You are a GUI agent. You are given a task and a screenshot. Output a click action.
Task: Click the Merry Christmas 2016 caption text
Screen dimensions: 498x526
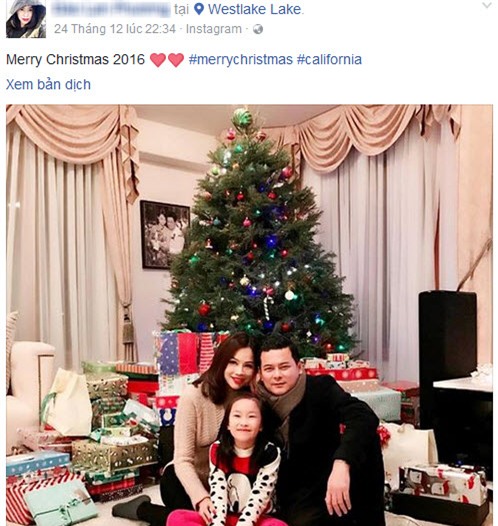point(75,59)
